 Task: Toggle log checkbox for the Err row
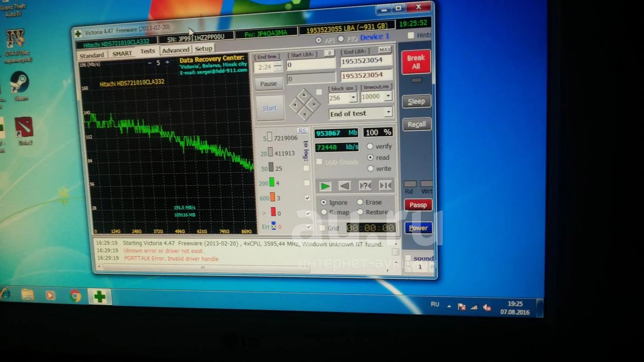pyautogui.click(x=308, y=226)
